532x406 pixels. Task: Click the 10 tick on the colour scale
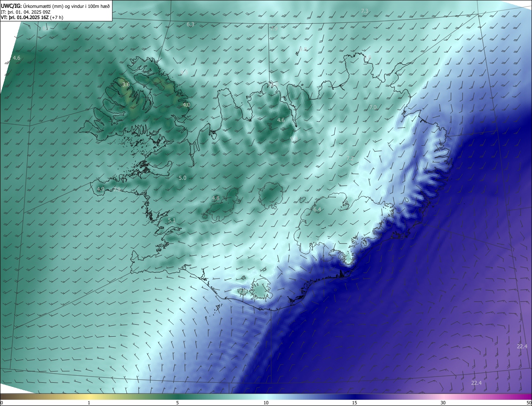click(266, 403)
